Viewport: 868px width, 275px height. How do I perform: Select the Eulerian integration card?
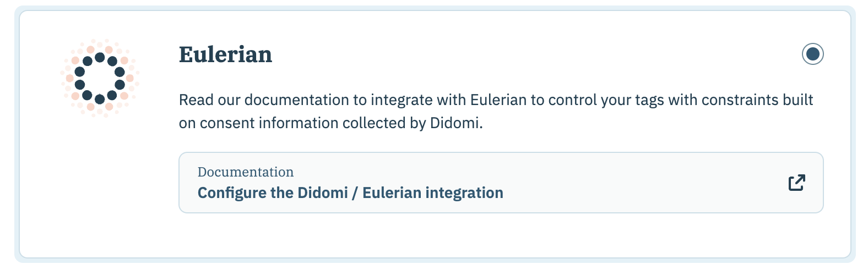pos(435,237)
